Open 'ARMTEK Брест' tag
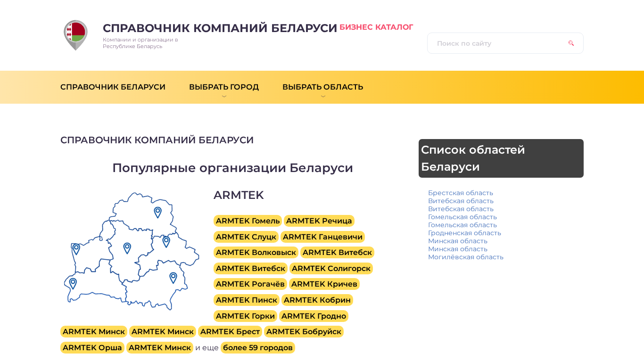The width and height of the screenshot is (644, 362). click(230, 332)
